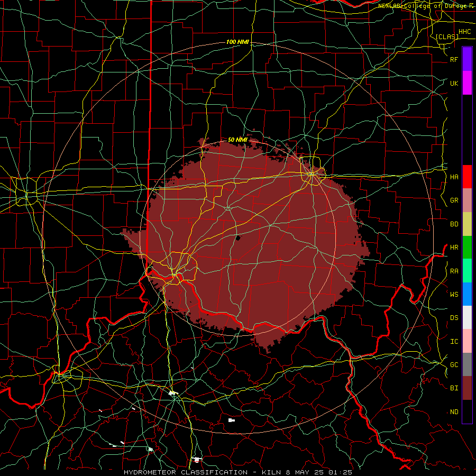Click the magenta UK legend swatch

[x=467, y=83]
